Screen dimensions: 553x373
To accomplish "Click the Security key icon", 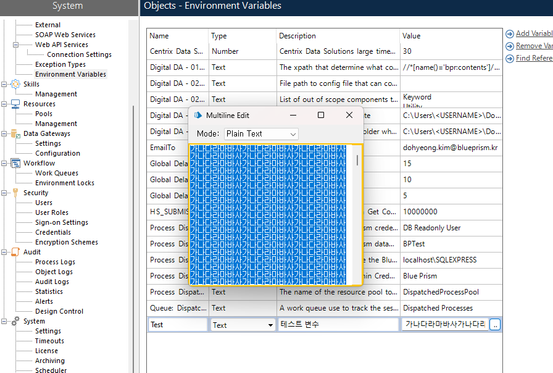I will tap(16, 192).
